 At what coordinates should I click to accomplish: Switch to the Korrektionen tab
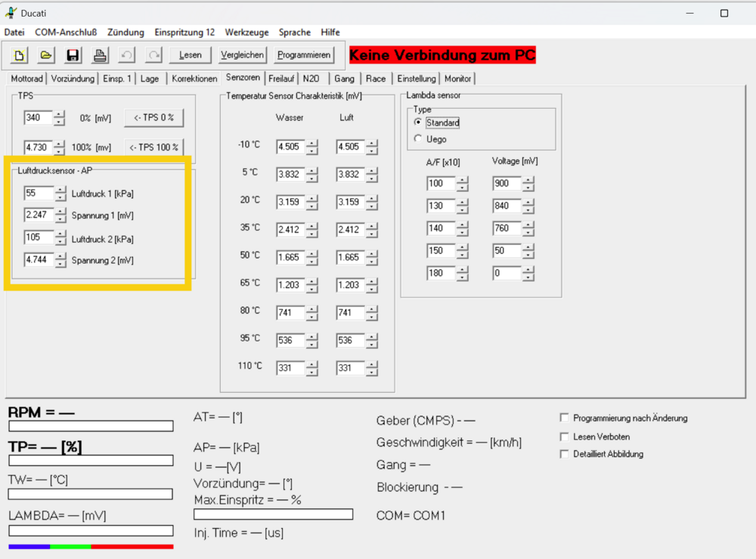(194, 79)
